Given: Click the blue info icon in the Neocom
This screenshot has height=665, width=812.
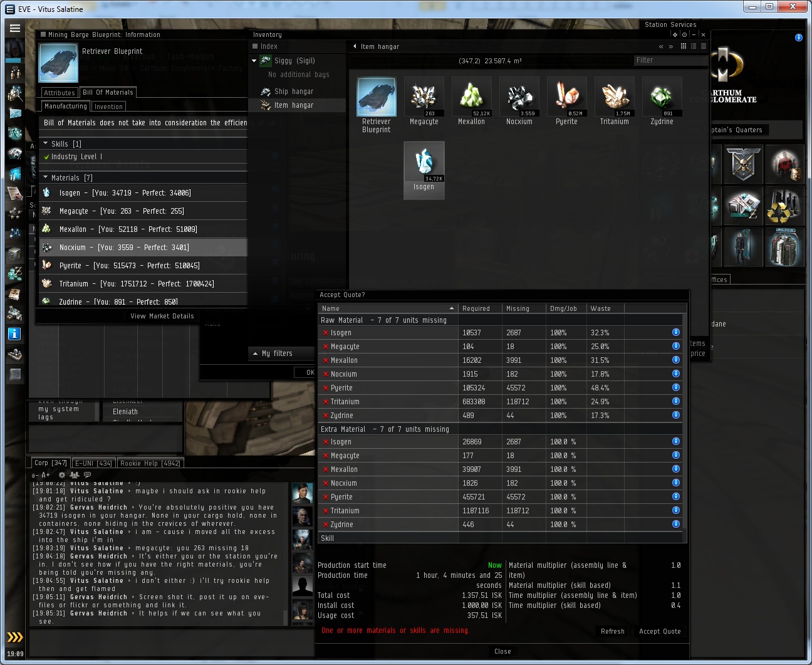Looking at the screenshot, I should [x=15, y=334].
